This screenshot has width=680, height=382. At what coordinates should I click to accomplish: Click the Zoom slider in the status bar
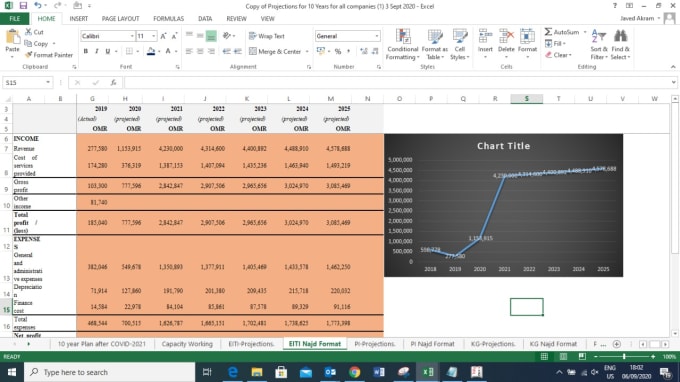tap(624, 356)
